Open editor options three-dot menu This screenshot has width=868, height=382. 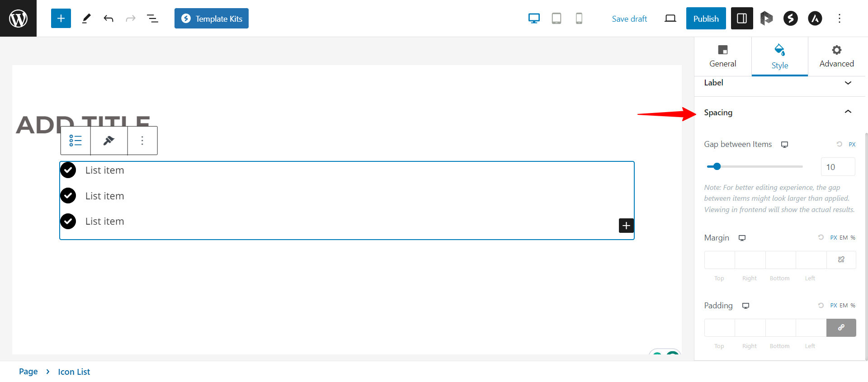pos(840,19)
